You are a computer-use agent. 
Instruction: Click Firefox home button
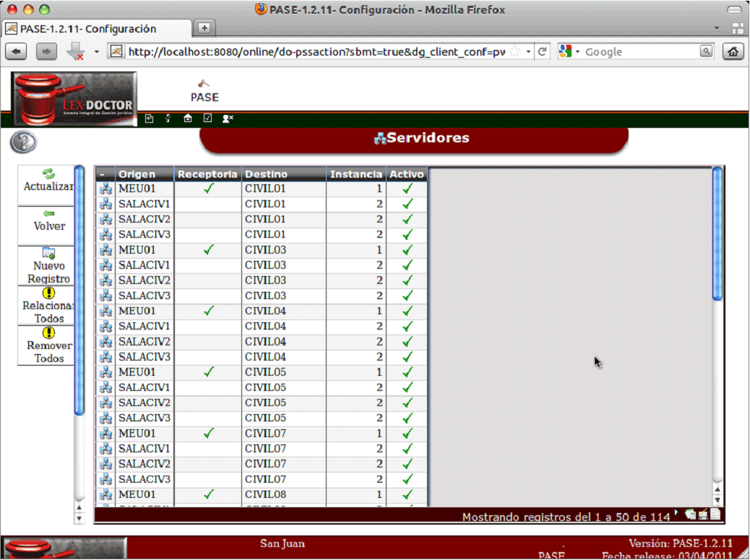pyautogui.click(x=733, y=52)
